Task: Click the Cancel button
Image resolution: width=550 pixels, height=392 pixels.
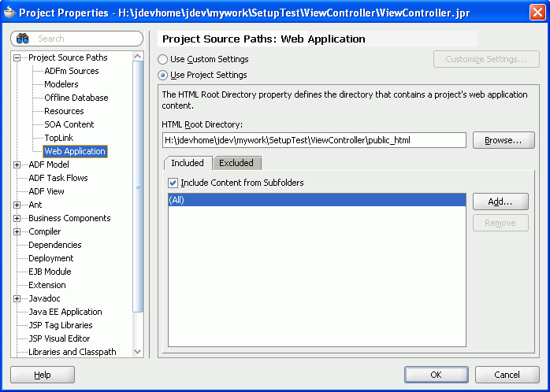Action: click(x=507, y=375)
